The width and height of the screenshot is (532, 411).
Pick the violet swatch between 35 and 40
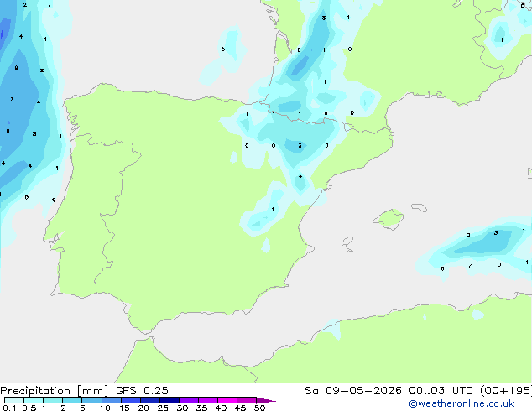(x=207, y=400)
